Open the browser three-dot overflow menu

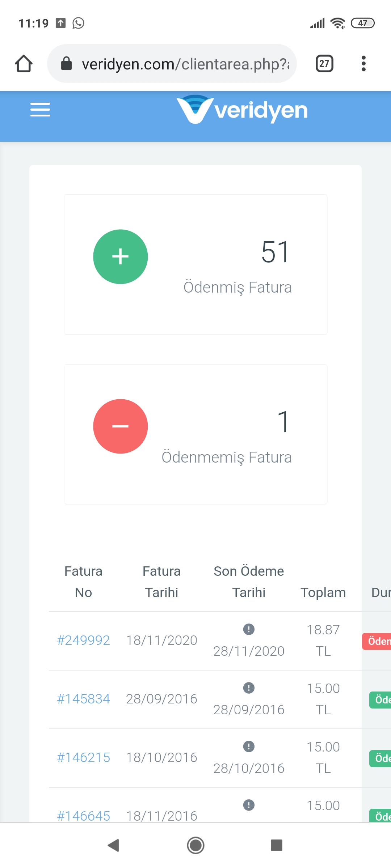pyautogui.click(x=363, y=64)
